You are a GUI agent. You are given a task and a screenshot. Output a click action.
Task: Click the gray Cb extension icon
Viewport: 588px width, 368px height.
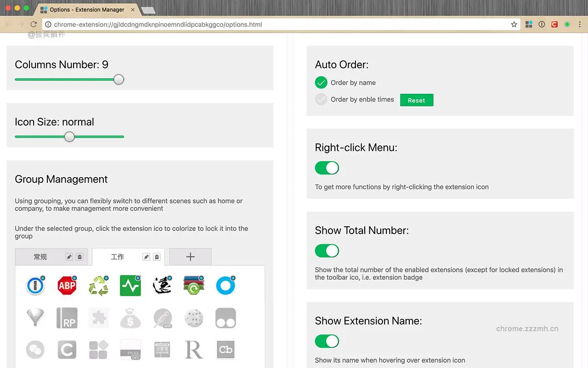pyautogui.click(x=226, y=350)
